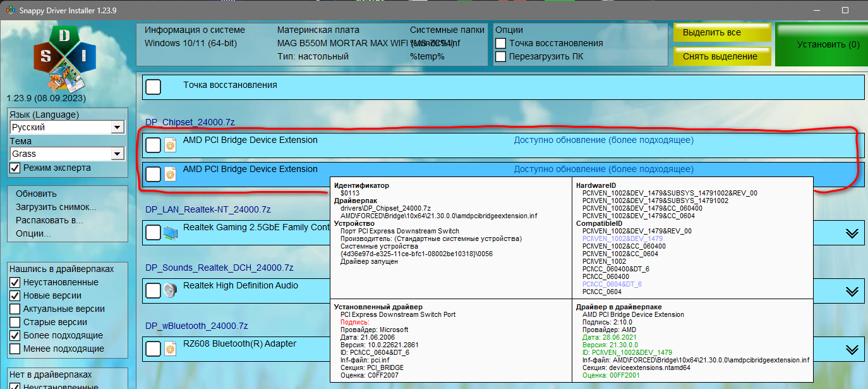Open the Тема dropdown showing Grass
868x389 pixels.
click(117, 154)
